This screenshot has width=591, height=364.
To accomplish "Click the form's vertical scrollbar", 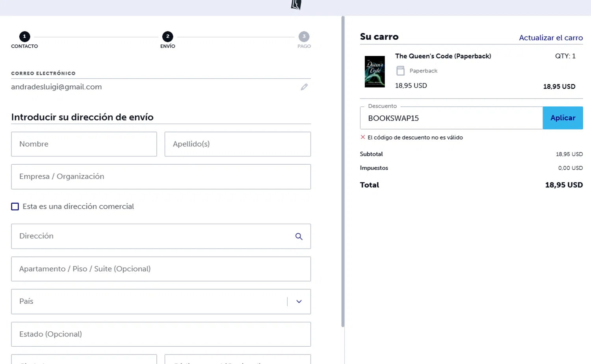I will tap(343, 171).
